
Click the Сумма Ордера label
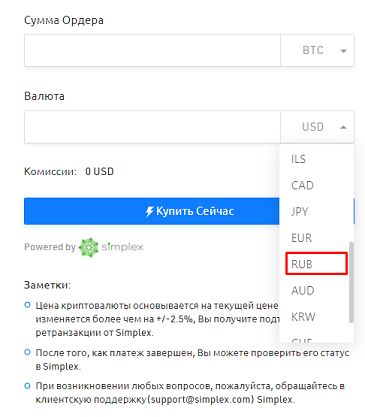[64, 20]
